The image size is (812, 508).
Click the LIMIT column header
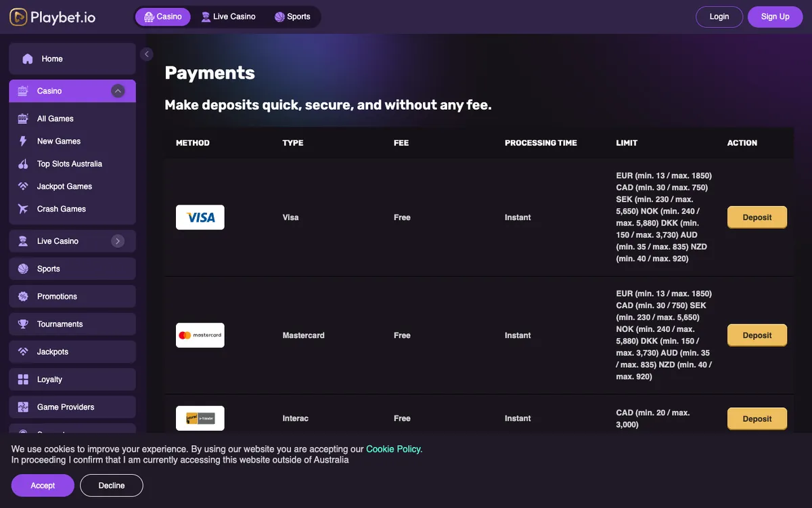click(627, 143)
